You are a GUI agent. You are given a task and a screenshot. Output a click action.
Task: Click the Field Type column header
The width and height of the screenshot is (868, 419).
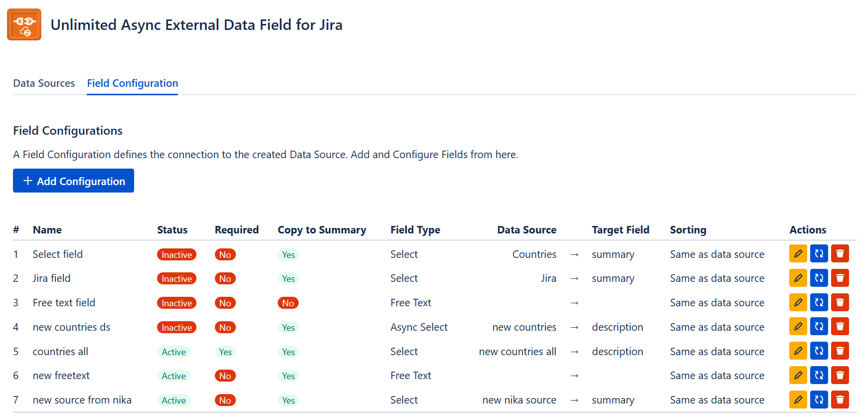click(415, 230)
